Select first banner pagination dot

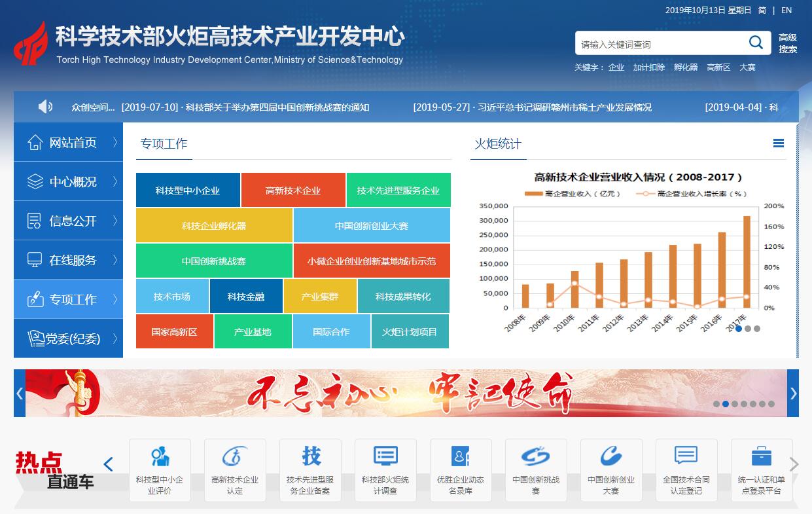point(716,404)
